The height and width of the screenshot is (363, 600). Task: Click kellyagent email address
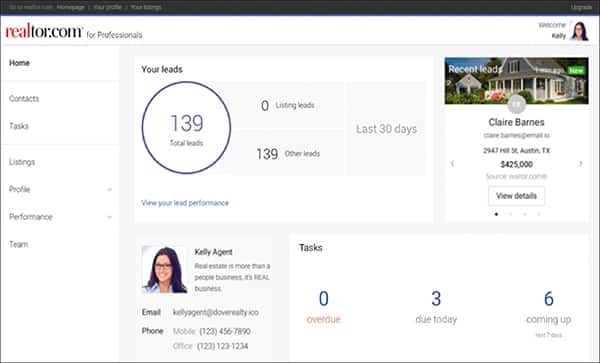point(216,313)
